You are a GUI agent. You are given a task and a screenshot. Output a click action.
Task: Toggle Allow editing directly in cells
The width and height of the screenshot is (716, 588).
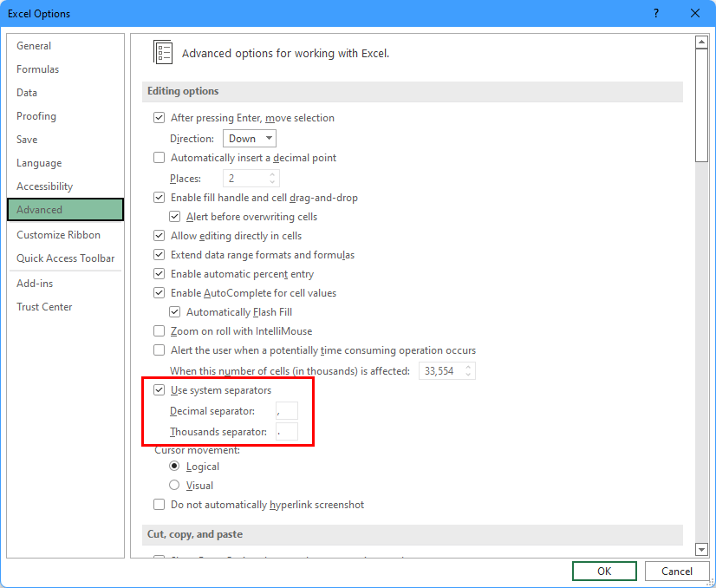(x=159, y=236)
